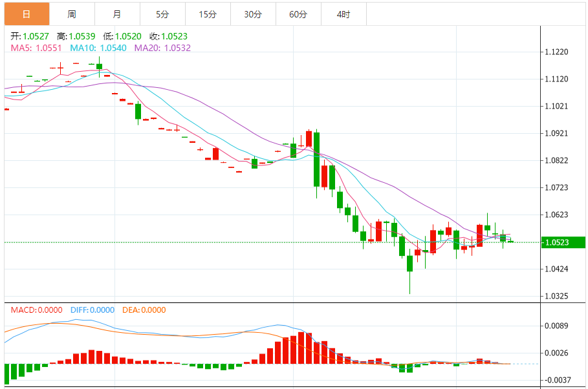
Task: Click the MA5 indicator label
Action: click(36, 48)
